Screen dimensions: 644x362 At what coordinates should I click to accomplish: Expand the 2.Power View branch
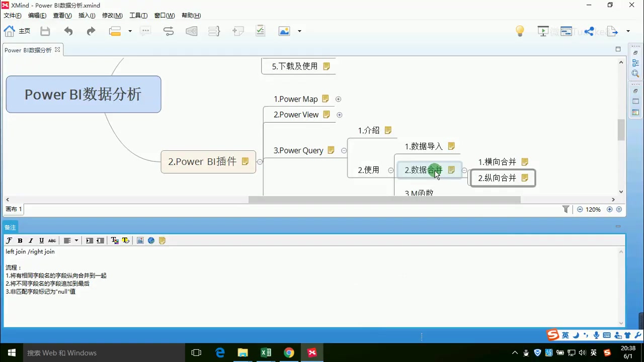pyautogui.click(x=340, y=115)
